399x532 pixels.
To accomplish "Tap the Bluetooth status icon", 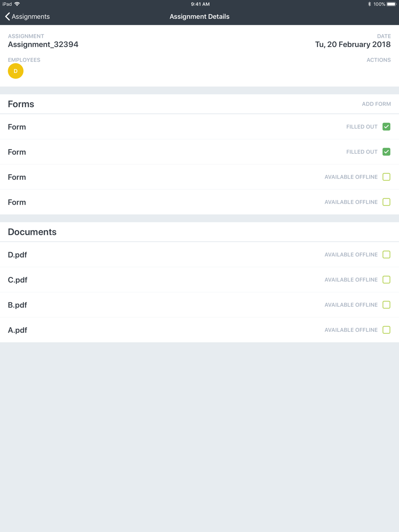I will [x=369, y=4].
